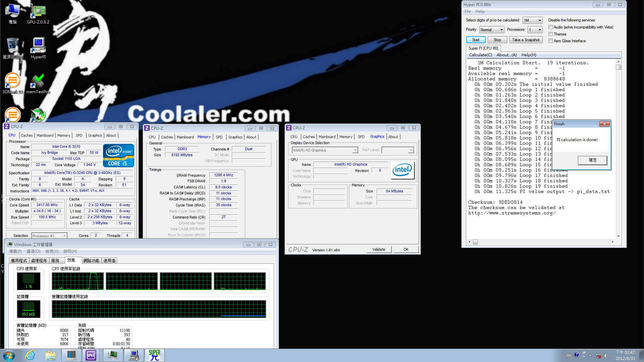Open the HyperPI desktop shortcut
Image resolution: width=644 pixels, height=362 pixels.
pyautogui.click(x=38, y=48)
